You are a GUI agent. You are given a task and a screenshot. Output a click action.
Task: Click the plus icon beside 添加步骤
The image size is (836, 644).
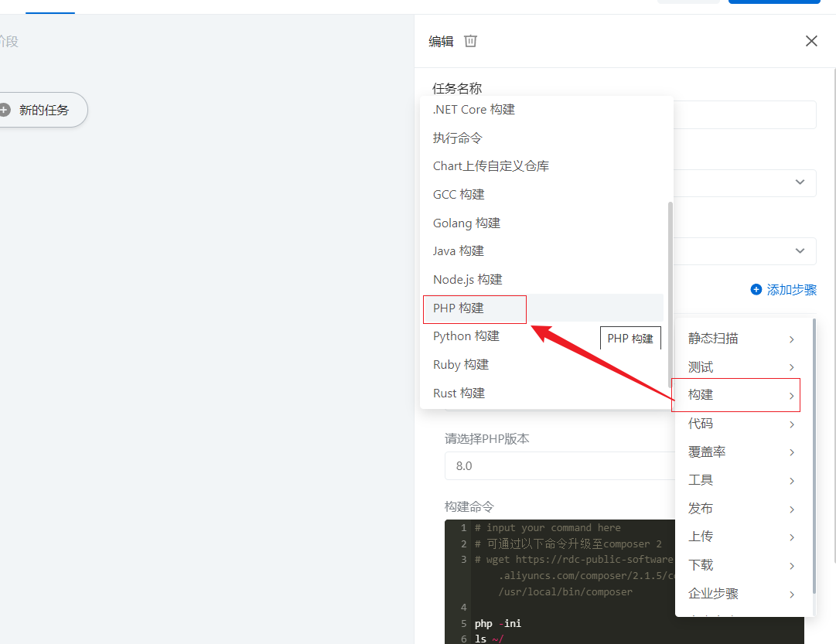click(x=756, y=289)
